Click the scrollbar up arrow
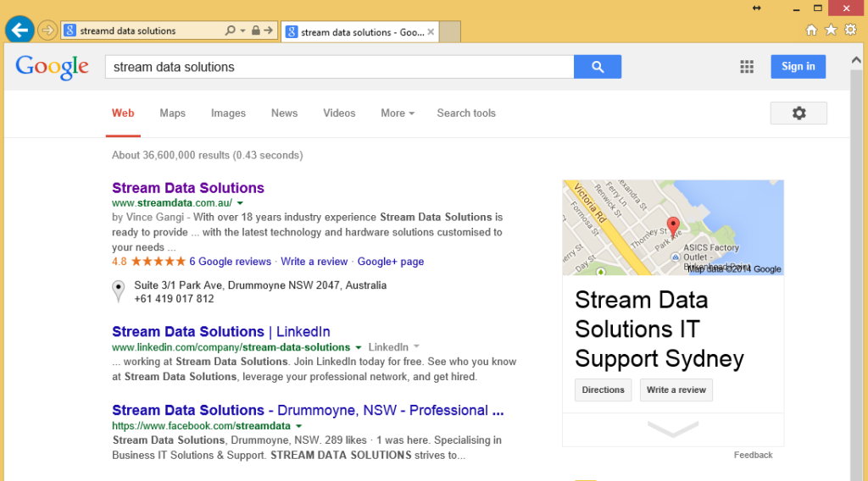This screenshot has width=868, height=481. (x=856, y=60)
